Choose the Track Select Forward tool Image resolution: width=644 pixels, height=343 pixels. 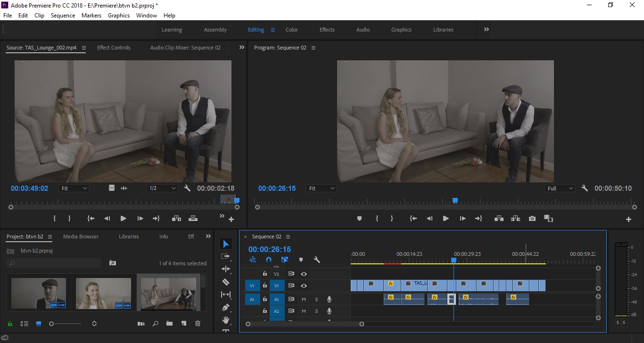click(x=226, y=256)
